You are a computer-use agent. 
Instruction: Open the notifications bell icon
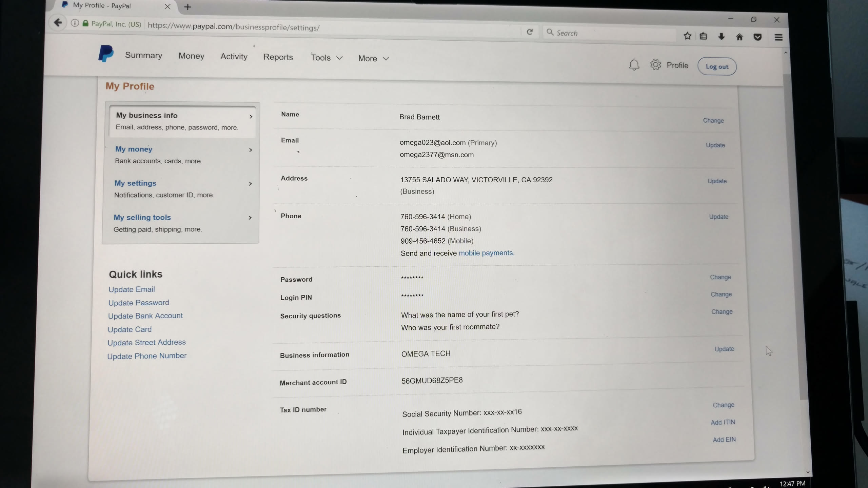point(634,64)
